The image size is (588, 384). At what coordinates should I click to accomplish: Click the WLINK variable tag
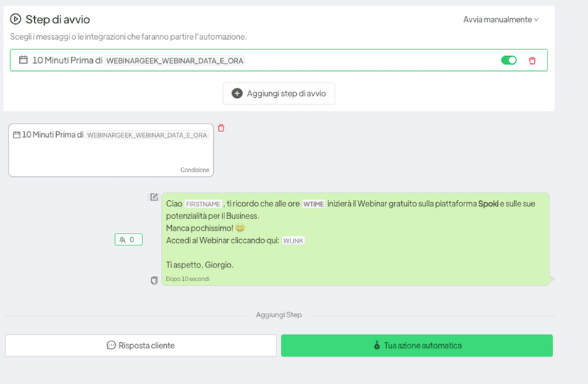click(x=293, y=241)
